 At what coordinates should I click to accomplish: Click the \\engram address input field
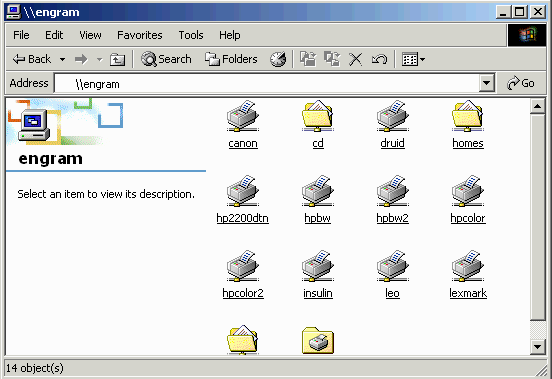pos(266,84)
